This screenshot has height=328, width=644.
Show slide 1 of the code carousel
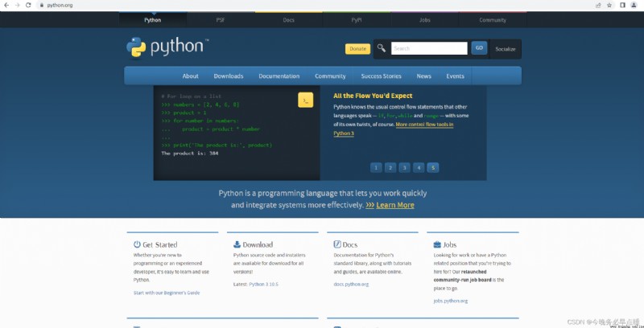click(x=376, y=167)
